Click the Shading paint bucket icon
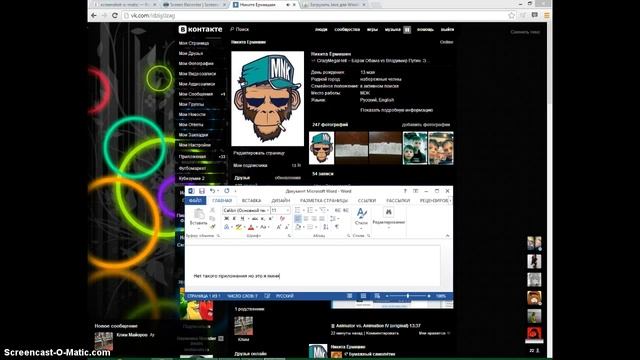640x360 pixels. pos(298,227)
